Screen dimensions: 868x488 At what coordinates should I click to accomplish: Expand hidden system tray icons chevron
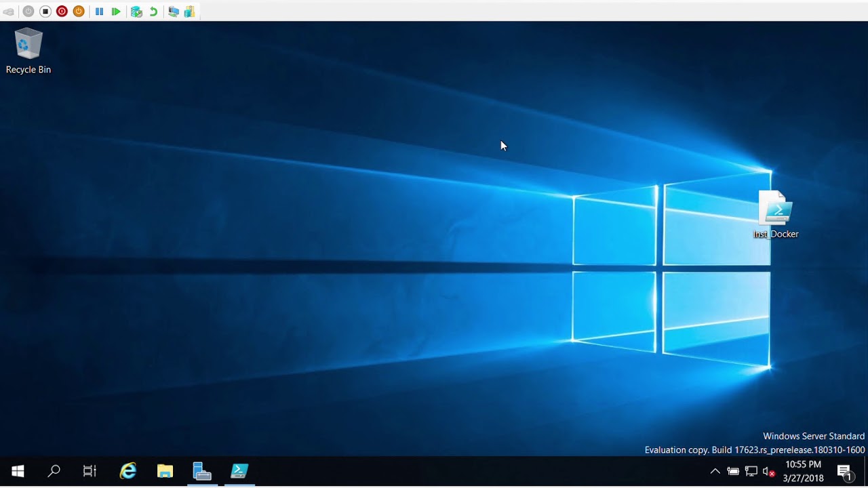(x=715, y=471)
